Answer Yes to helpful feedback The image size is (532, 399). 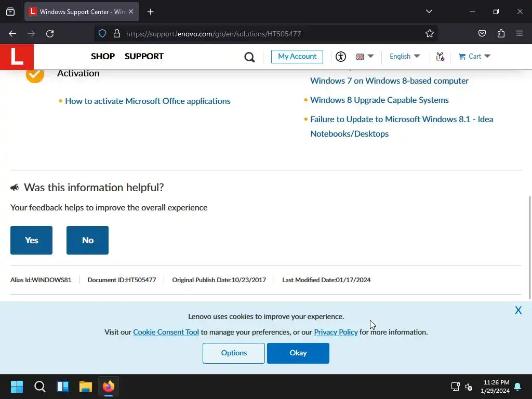[31, 240]
